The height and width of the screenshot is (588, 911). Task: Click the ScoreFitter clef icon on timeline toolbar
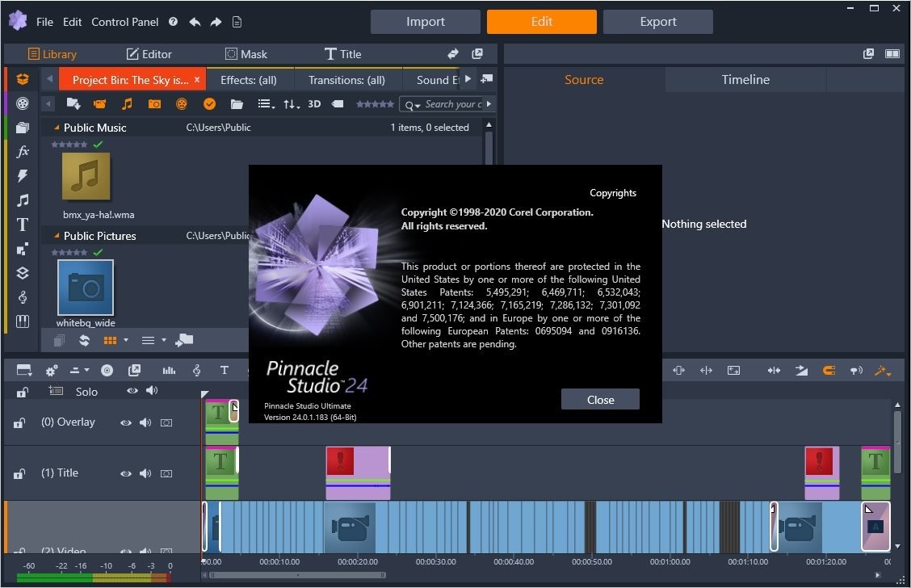(197, 370)
